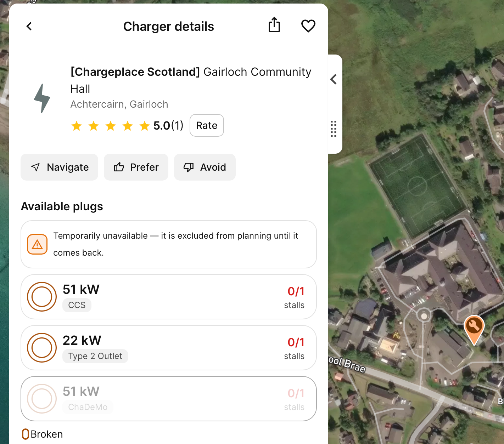This screenshot has height=444, width=504.
Task: Click the temporarily unavailable warning icon
Action: 37,244
